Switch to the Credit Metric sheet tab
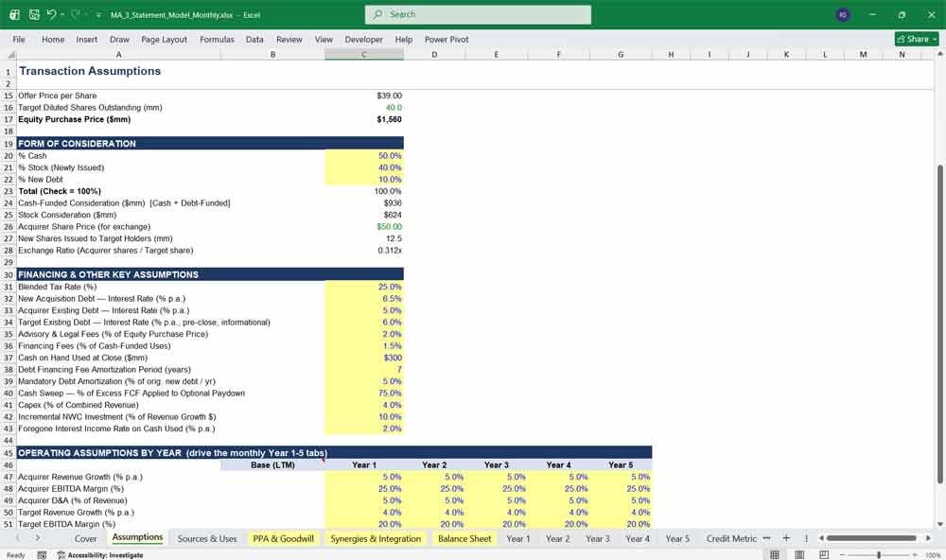This screenshot has height=560, width=946. click(731, 538)
